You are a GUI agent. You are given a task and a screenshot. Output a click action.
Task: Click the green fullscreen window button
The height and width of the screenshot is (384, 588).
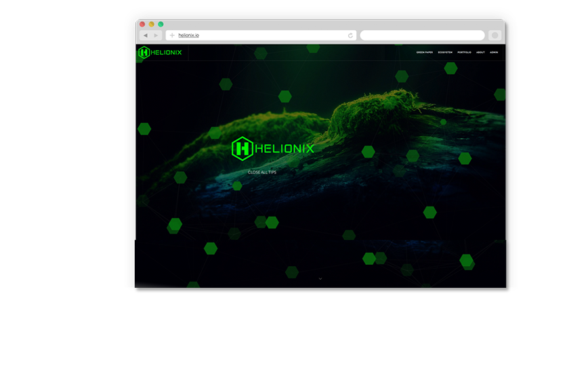tap(161, 24)
